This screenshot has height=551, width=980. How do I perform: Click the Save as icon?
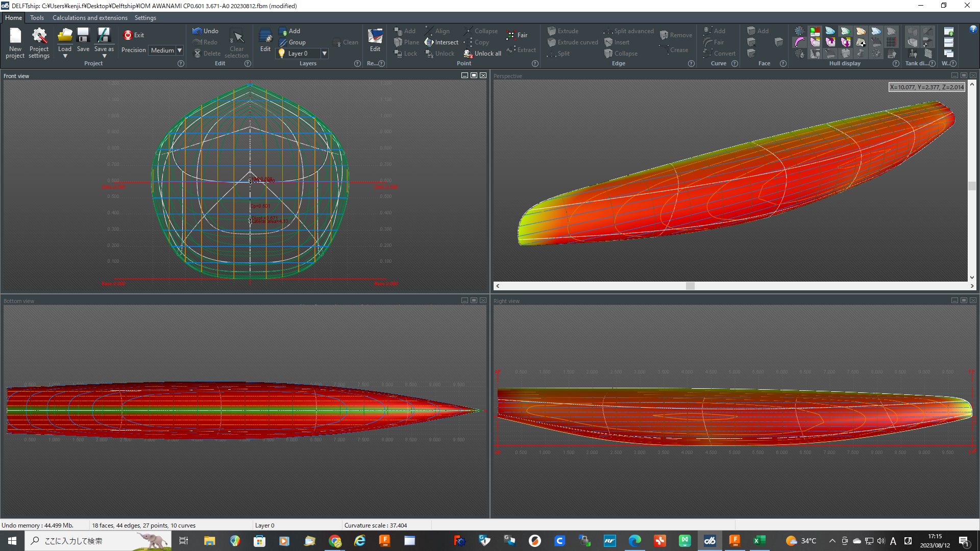click(x=104, y=36)
